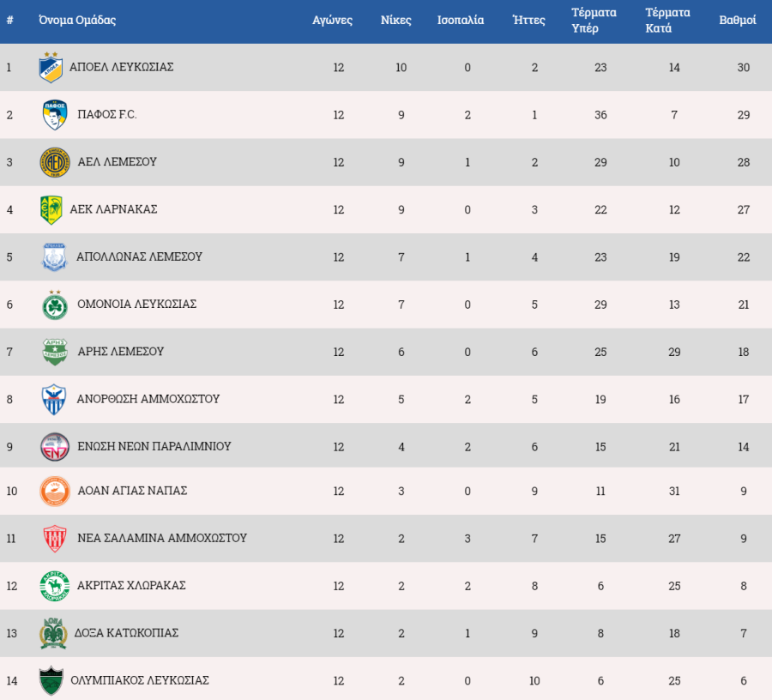Click the ΔΟΞΑ ΚΑΤΩΚΟΠΙΑΣ eagle crest
Viewport: 772px width, 700px height.
pos(53,633)
